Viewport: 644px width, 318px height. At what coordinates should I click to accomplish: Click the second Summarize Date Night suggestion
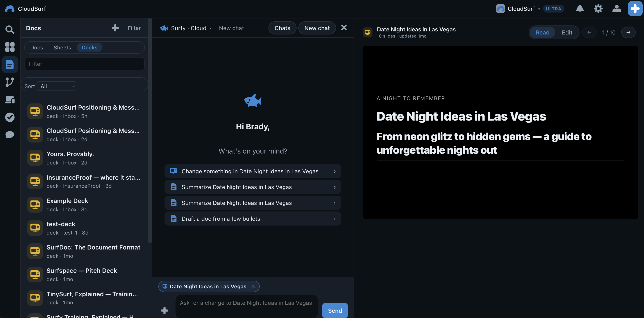coord(253,202)
